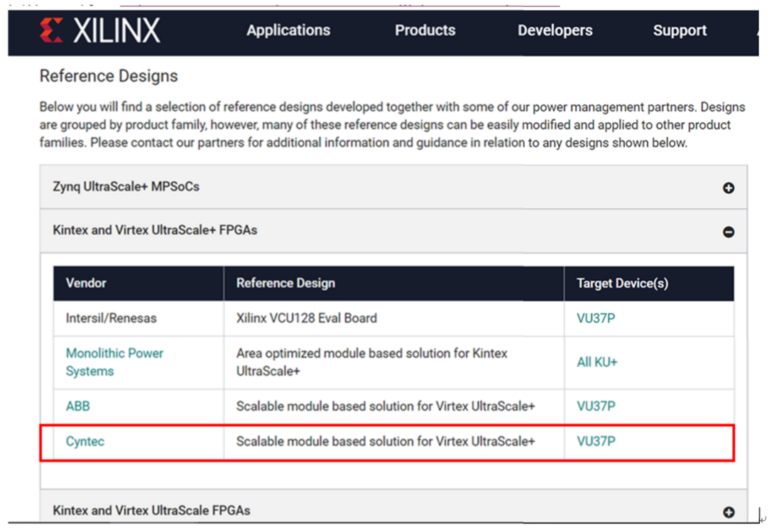Click VU37P in the ABB row
774x532 pixels.
(x=596, y=406)
